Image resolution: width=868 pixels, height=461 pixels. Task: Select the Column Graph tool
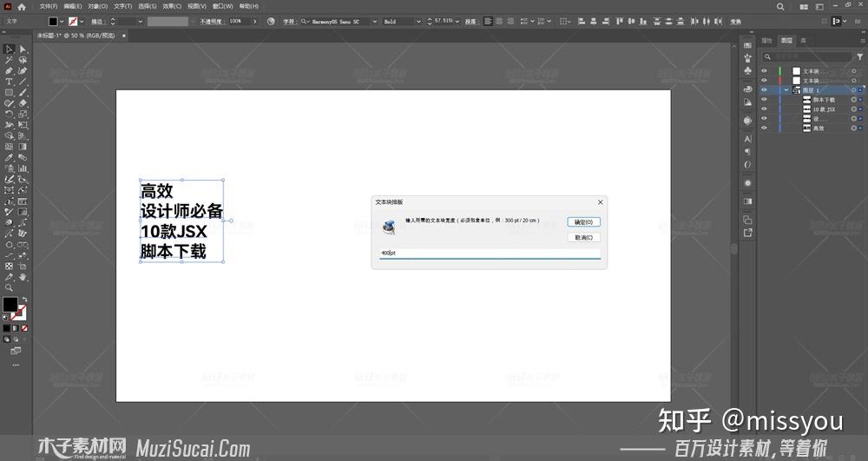click(23, 168)
